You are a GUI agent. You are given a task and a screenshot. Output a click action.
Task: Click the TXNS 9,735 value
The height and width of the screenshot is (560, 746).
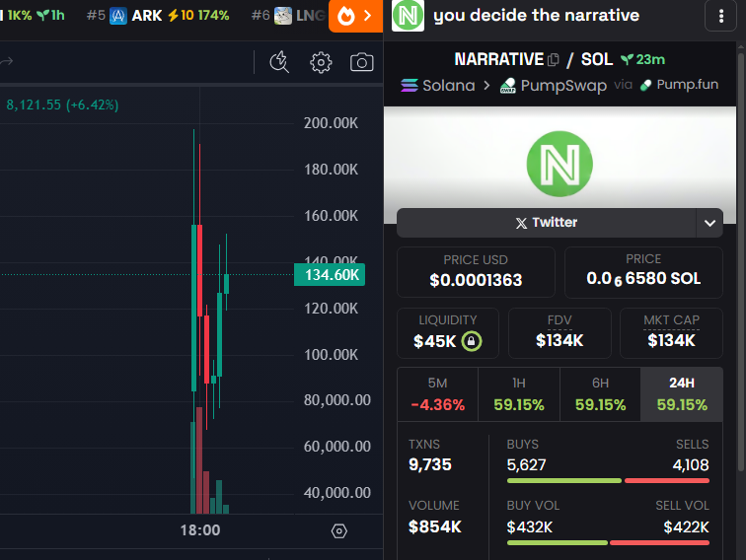[430, 464]
